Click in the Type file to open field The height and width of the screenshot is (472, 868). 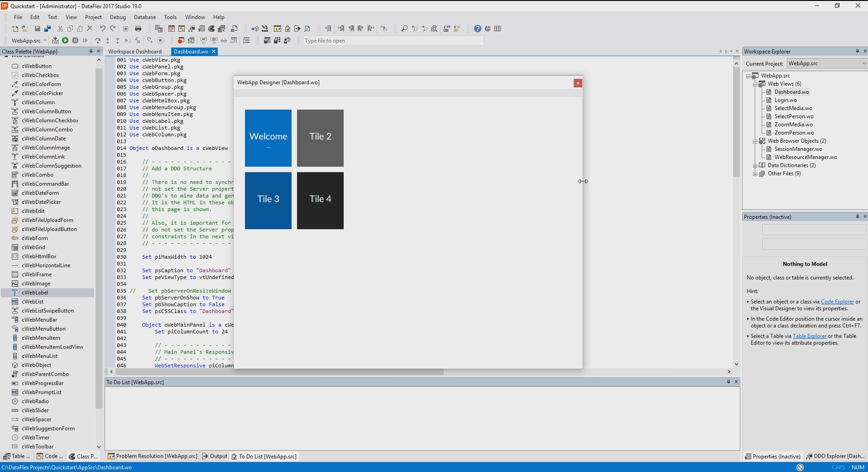pos(393,41)
